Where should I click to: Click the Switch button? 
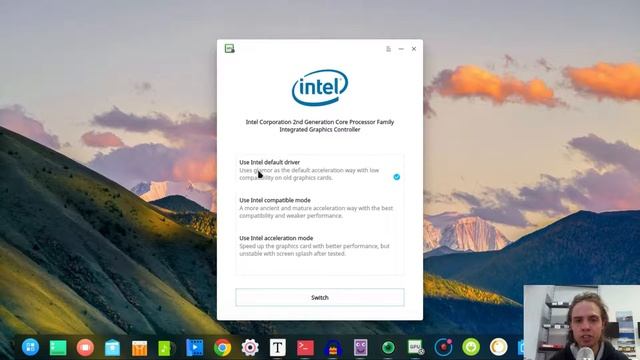coord(320,298)
